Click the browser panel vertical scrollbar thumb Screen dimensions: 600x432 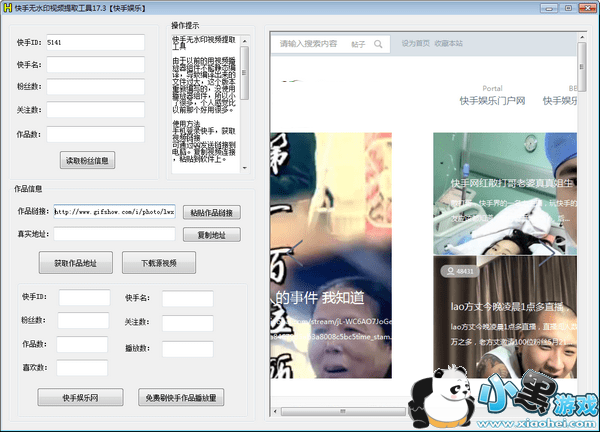point(582,67)
